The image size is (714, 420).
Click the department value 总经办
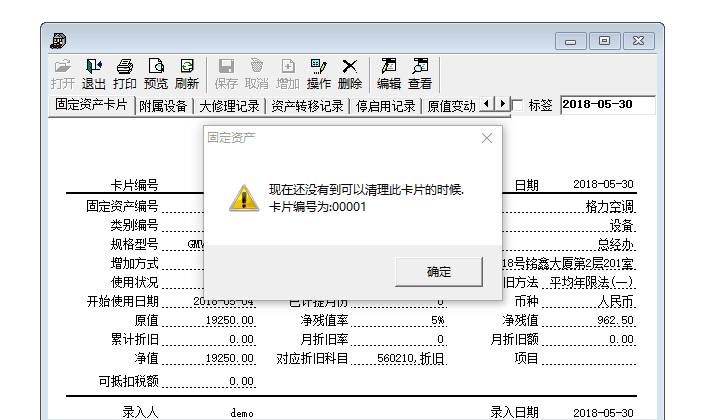click(x=616, y=245)
